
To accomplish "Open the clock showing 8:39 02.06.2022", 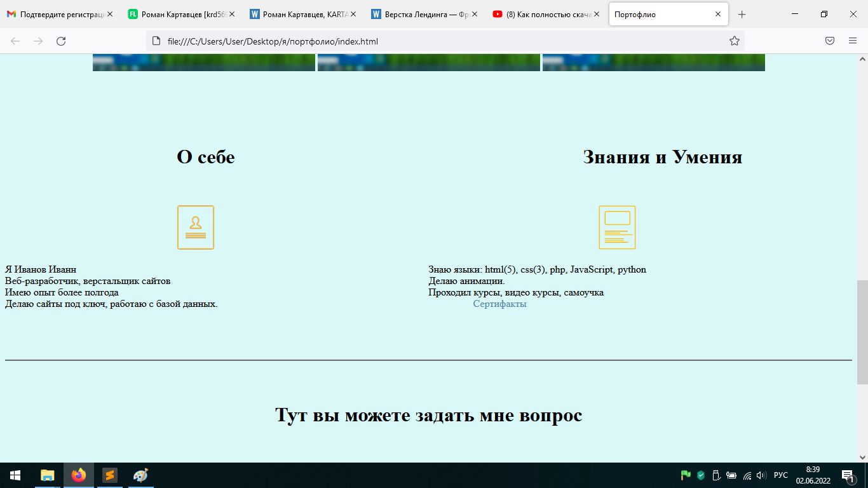I will [813, 475].
